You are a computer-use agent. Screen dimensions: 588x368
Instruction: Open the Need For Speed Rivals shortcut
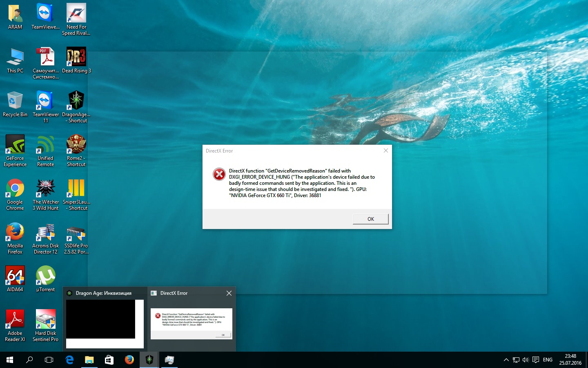(x=76, y=20)
